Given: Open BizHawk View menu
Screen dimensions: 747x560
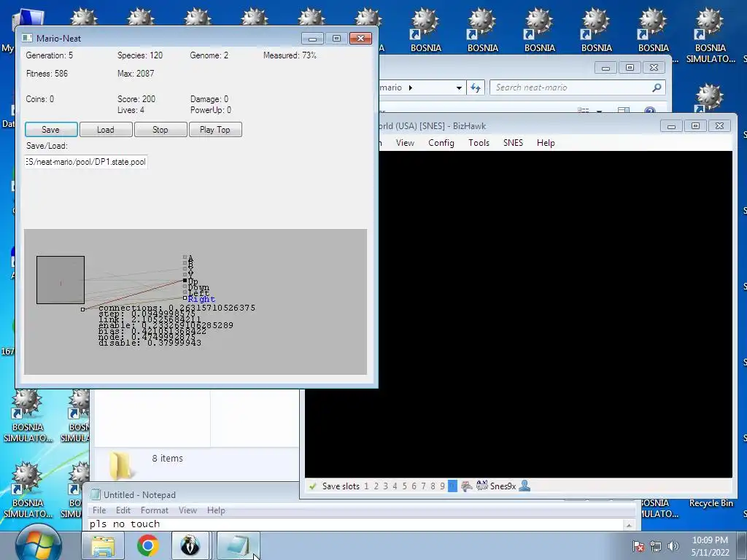Looking at the screenshot, I should pos(405,143).
